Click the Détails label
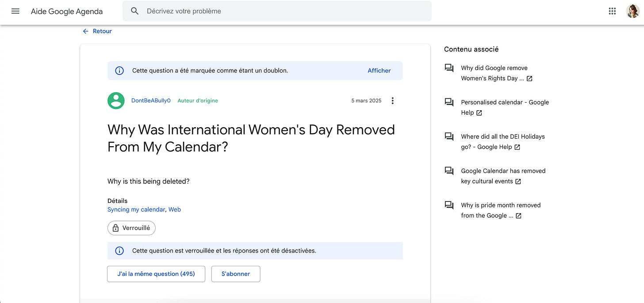Screen dimensions: 644x303 tap(118, 201)
